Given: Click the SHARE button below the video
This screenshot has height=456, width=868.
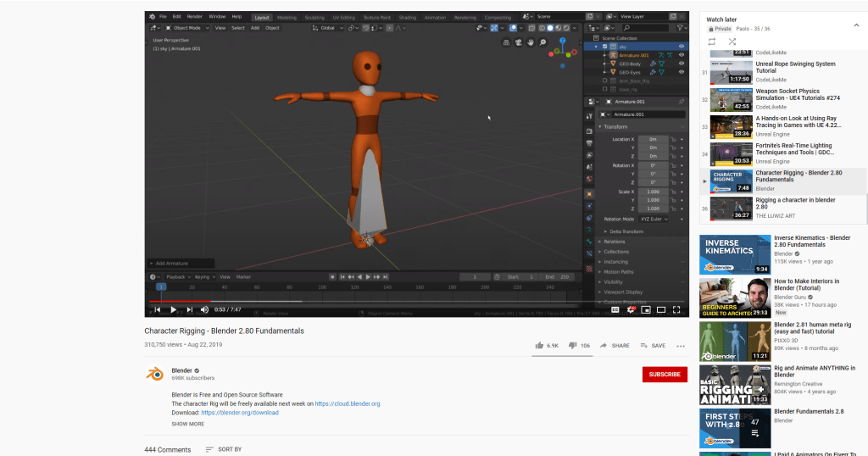Looking at the screenshot, I should point(615,346).
